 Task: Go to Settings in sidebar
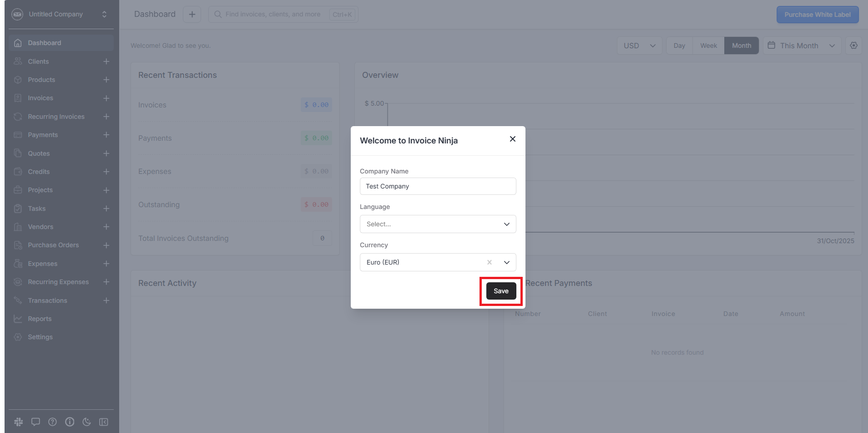[x=40, y=337]
